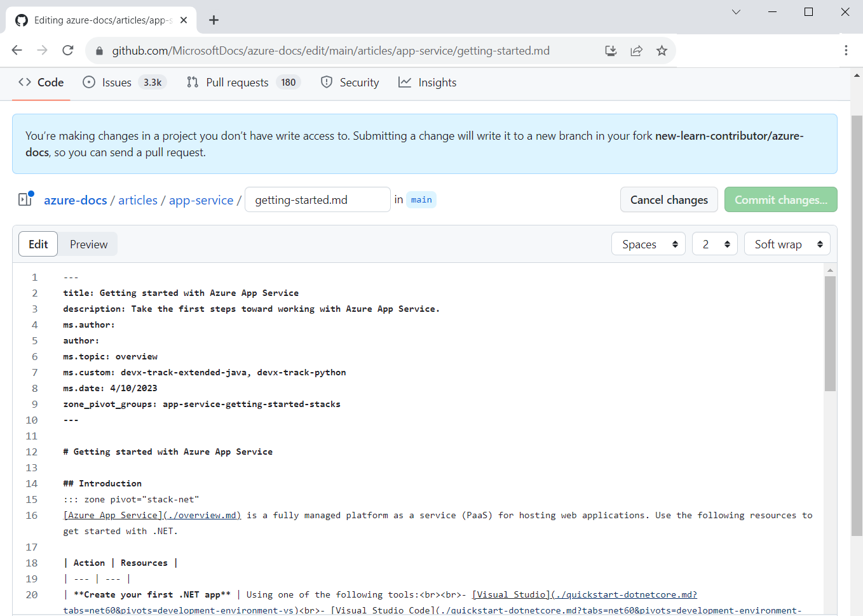This screenshot has height=616, width=863.
Task: Click the getting-started.md filename field
Action: pyautogui.click(x=317, y=199)
